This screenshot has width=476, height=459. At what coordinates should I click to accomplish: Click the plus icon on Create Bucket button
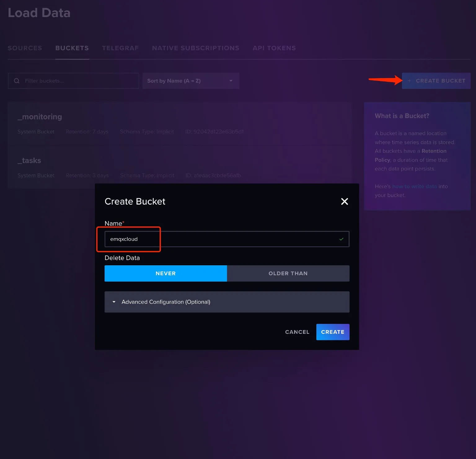tap(409, 81)
